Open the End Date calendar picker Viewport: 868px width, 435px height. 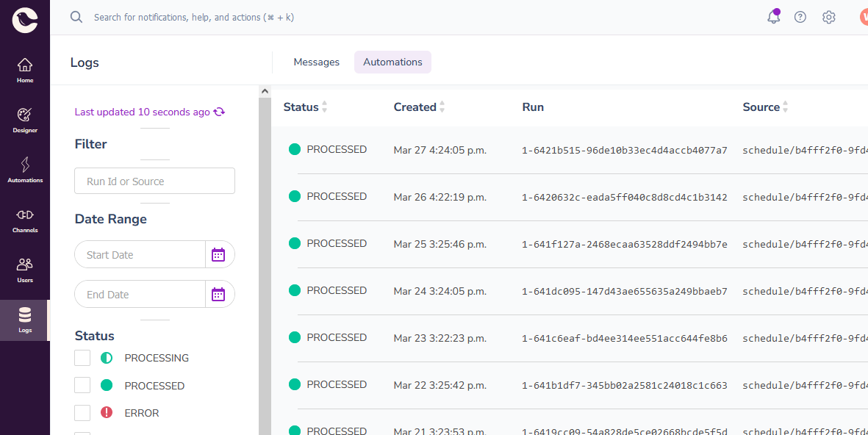[218, 295]
